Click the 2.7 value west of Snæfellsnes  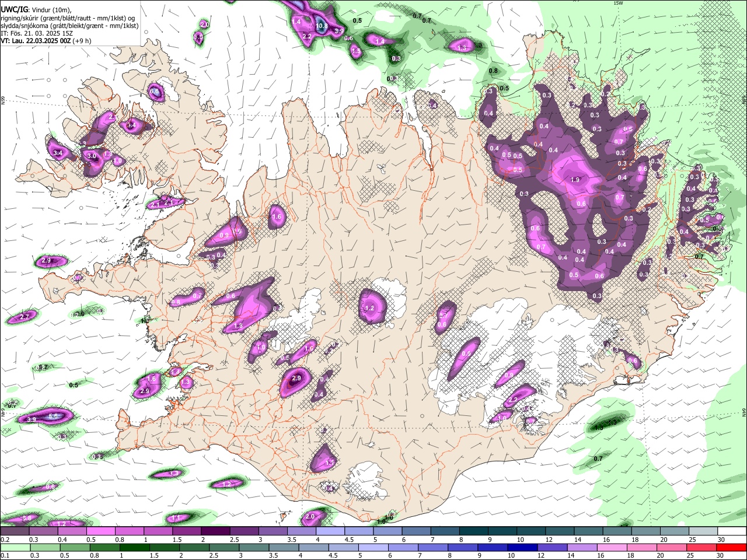coord(25,317)
